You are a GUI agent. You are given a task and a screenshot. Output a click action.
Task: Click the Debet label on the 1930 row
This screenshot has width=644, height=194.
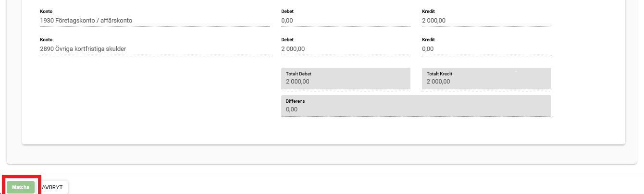point(287,12)
